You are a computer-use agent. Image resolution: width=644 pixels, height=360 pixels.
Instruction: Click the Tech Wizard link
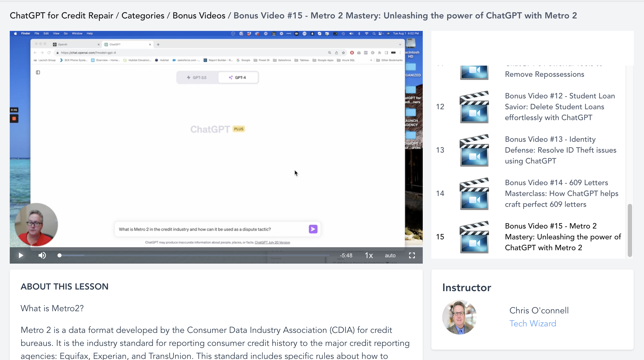point(533,323)
